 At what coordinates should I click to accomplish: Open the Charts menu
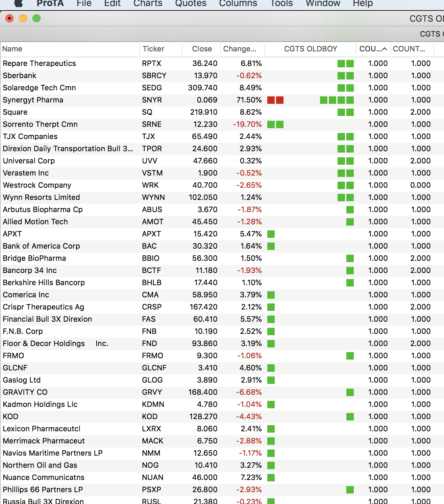(148, 3)
